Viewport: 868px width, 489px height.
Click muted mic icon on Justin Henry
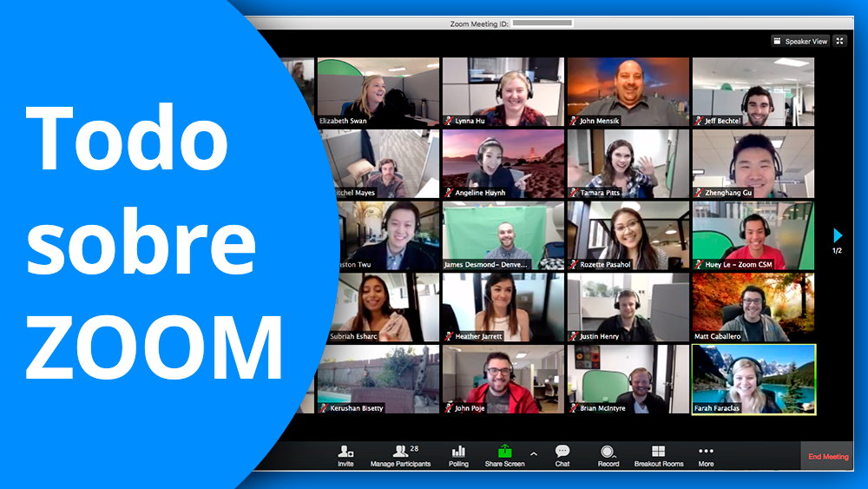[x=574, y=336]
